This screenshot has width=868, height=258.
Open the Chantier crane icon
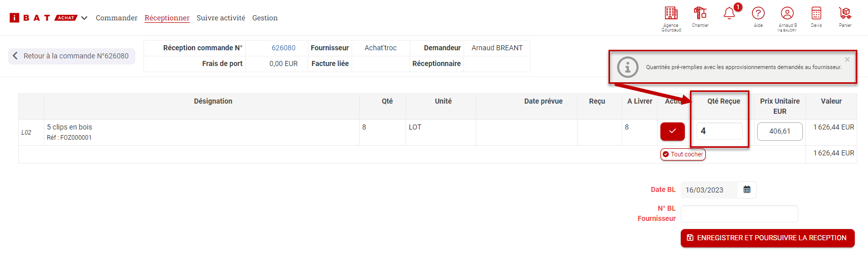(x=700, y=13)
